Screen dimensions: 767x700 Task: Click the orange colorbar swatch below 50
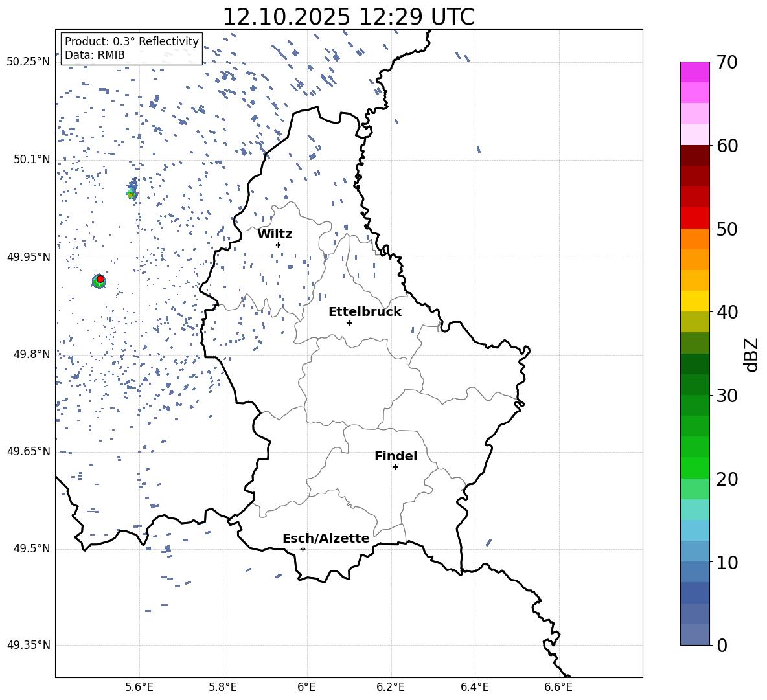point(695,238)
